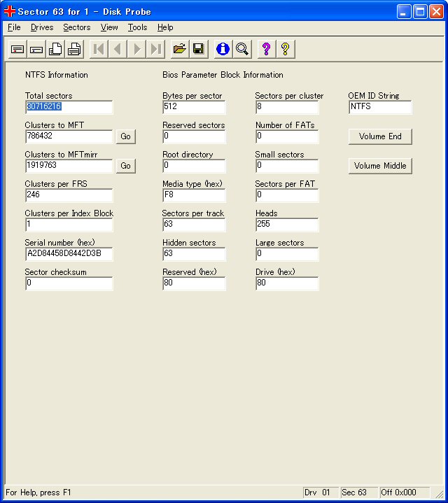Viewport: 448px width, 503px height.
Task: Click the OEM ID String field
Action: (x=380, y=107)
